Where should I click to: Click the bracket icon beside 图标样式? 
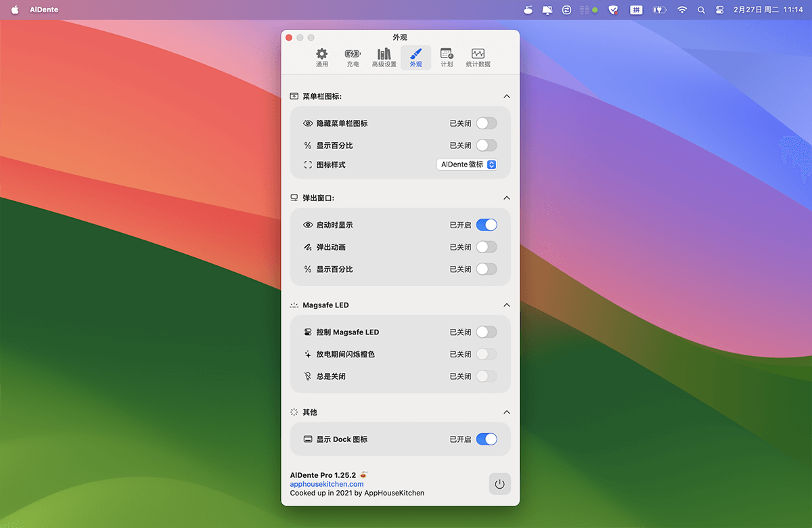click(308, 164)
